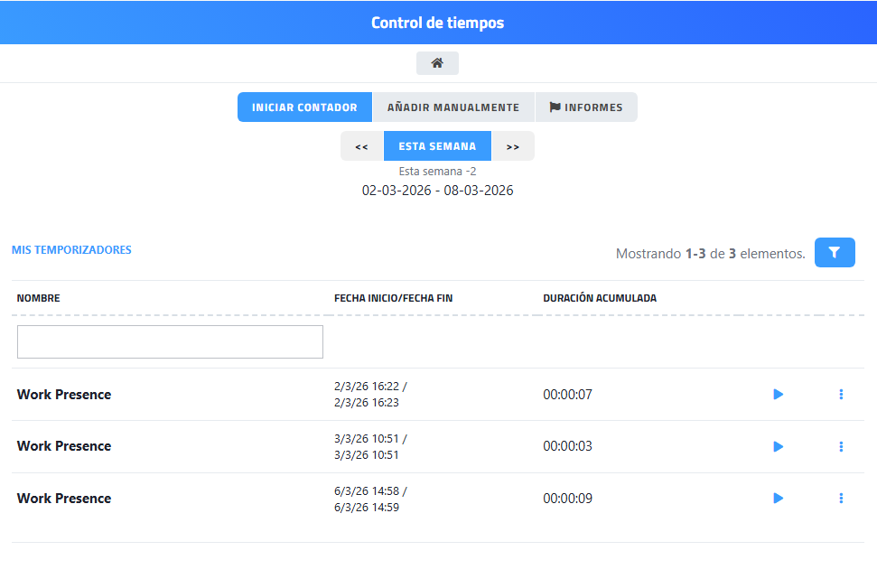
Task: Go to home via house icon
Action: tap(437, 63)
